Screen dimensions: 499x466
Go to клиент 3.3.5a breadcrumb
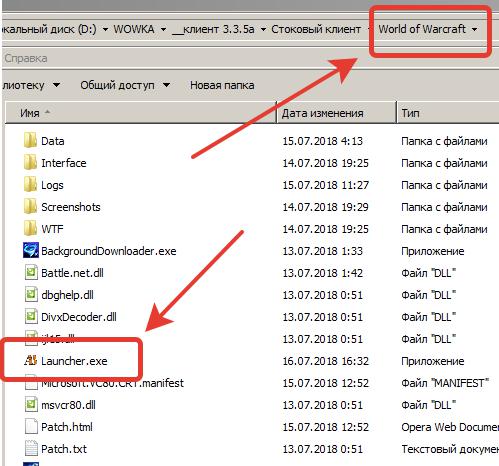click(213, 29)
